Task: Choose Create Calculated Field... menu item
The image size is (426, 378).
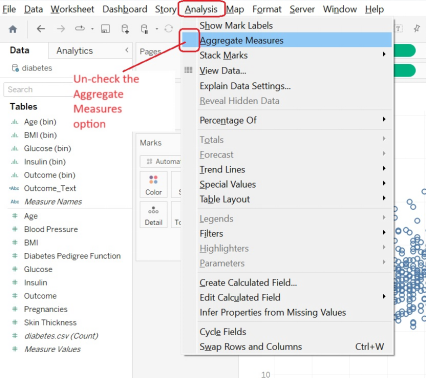Action: 288,283
